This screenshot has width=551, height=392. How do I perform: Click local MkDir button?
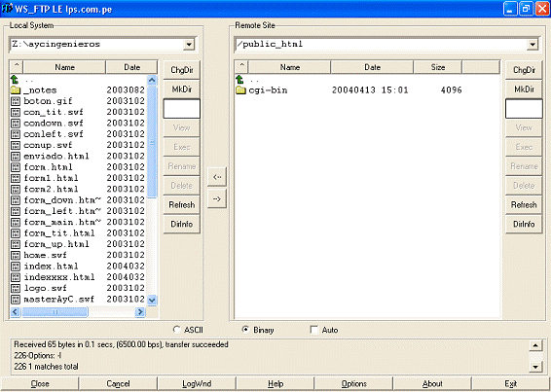coord(182,89)
